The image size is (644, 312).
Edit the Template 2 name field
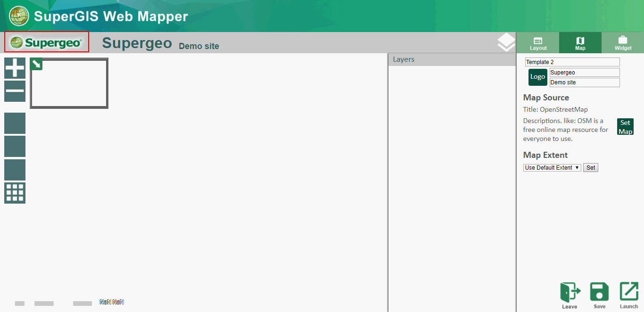(572, 62)
